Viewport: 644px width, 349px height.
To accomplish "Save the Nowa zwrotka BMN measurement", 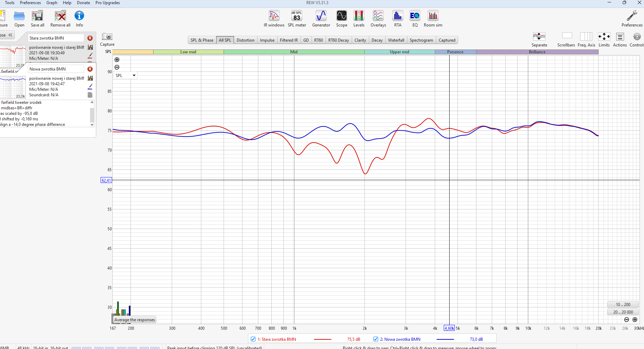I will coord(90,78).
